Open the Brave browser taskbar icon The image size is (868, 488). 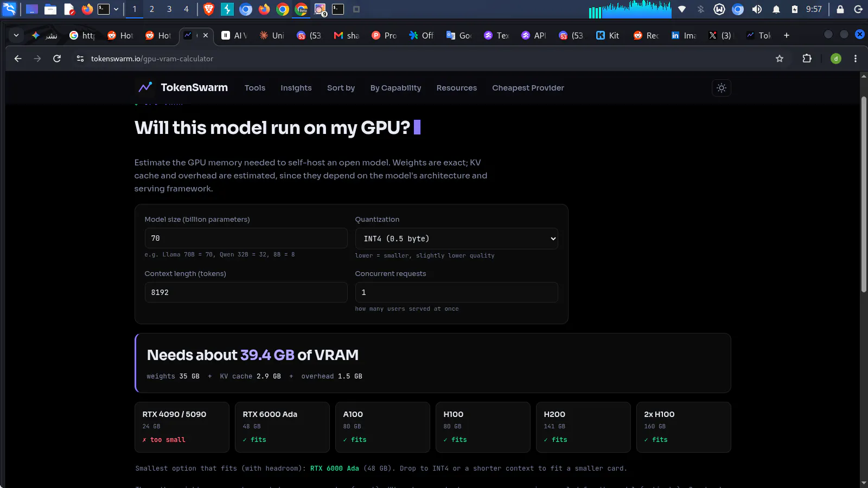point(209,9)
